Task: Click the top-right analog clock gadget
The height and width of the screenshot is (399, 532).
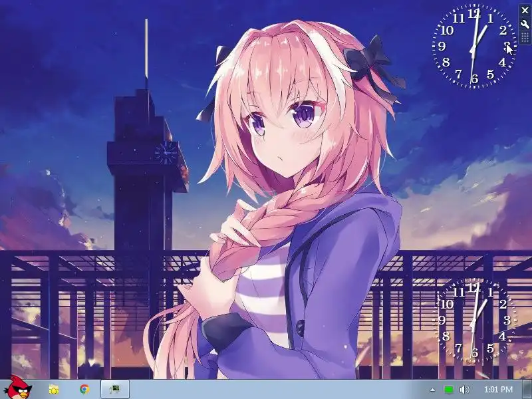Action: click(474, 47)
